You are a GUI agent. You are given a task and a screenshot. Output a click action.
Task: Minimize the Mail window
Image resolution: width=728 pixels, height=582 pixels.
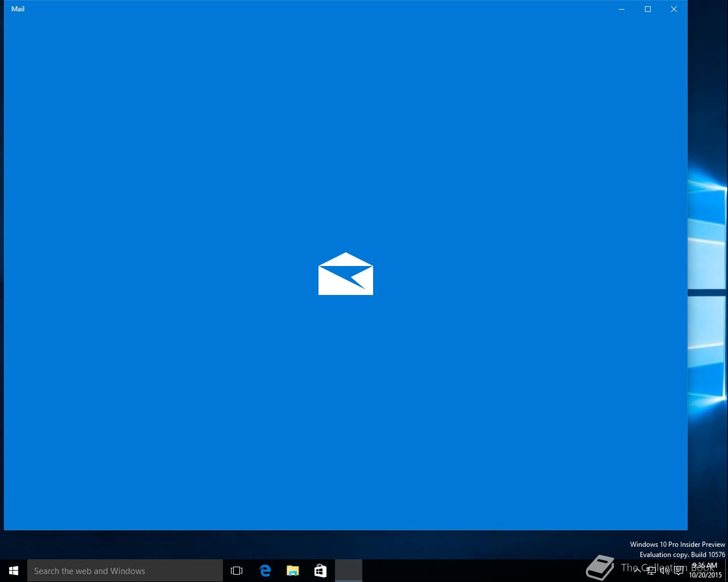click(622, 9)
